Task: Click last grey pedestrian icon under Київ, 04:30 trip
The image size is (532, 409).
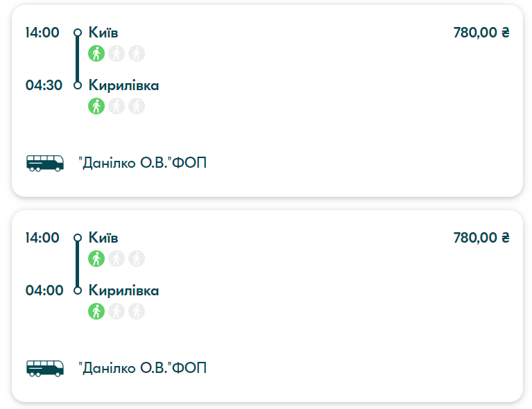Action: pos(137,53)
